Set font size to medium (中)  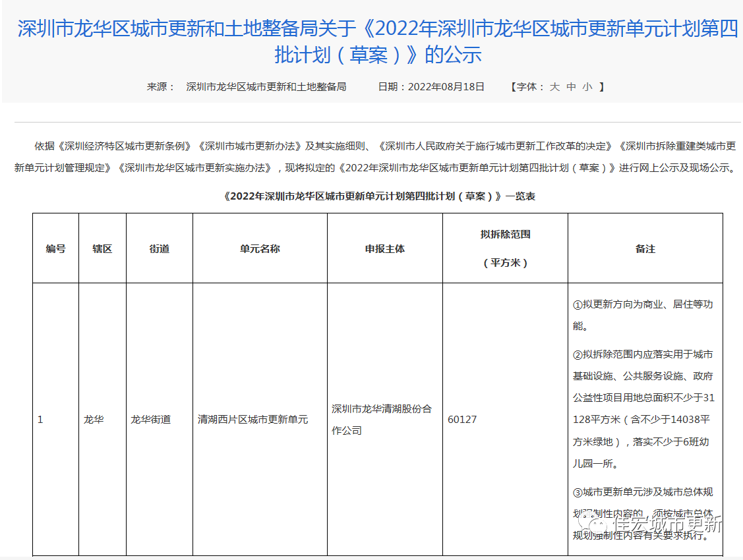tap(571, 86)
